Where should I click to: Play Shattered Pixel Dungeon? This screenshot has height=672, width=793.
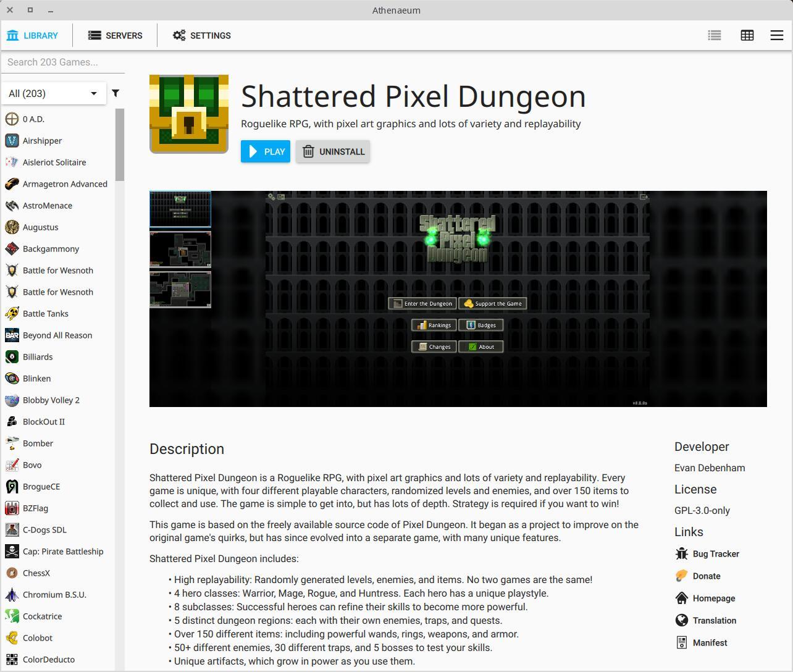point(266,151)
